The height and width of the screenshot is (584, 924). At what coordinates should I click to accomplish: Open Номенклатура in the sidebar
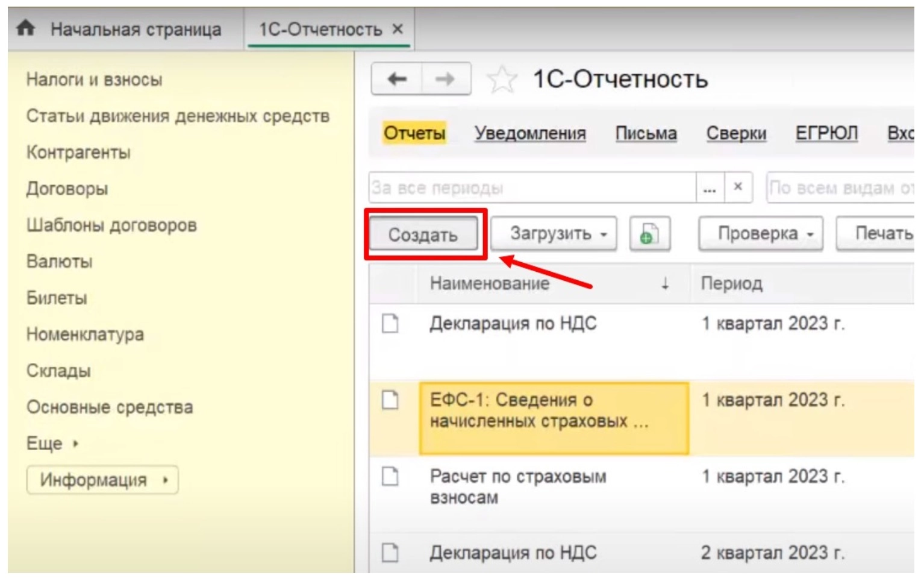(x=85, y=334)
